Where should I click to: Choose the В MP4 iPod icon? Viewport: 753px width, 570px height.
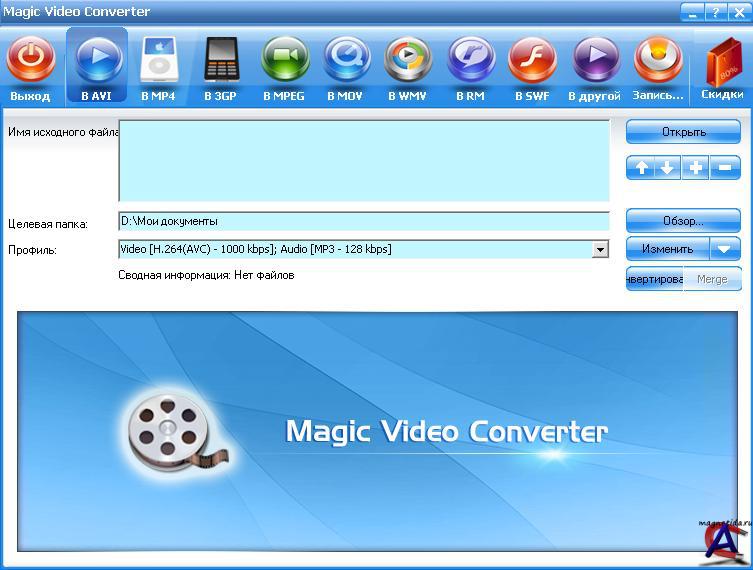pos(158,60)
